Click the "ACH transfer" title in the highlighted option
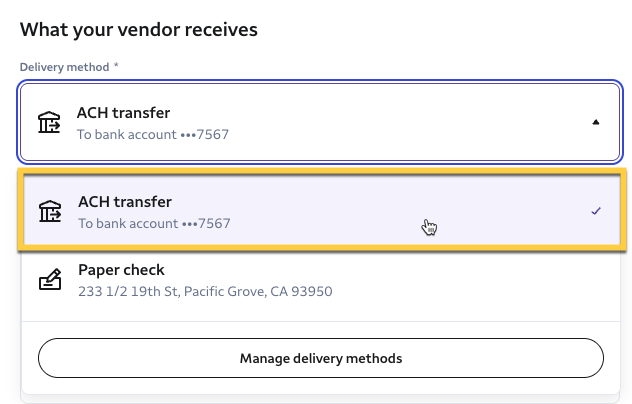This screenshot has height=404, width=632. pyautogui.click(x=125, y=201)
